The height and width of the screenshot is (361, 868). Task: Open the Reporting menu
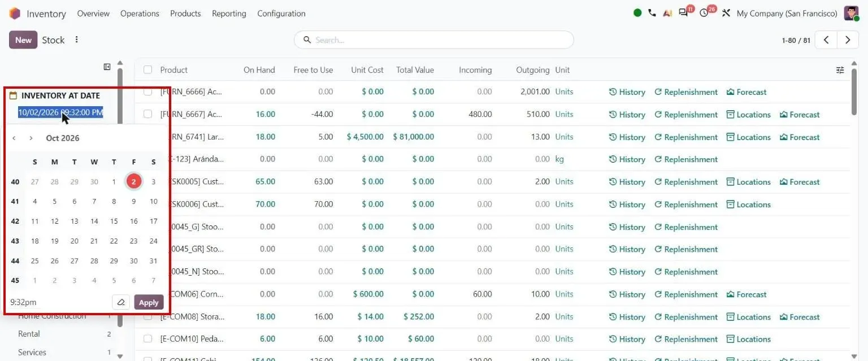[x=229, y=14]
